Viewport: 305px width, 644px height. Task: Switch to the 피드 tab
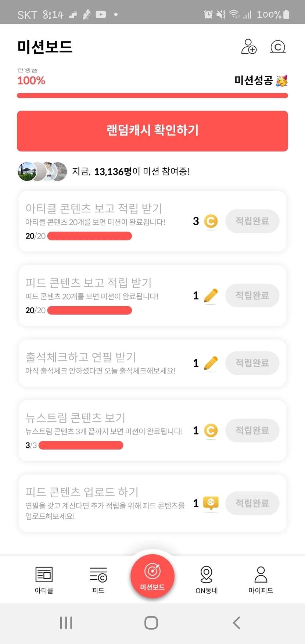tap(98, 580)
